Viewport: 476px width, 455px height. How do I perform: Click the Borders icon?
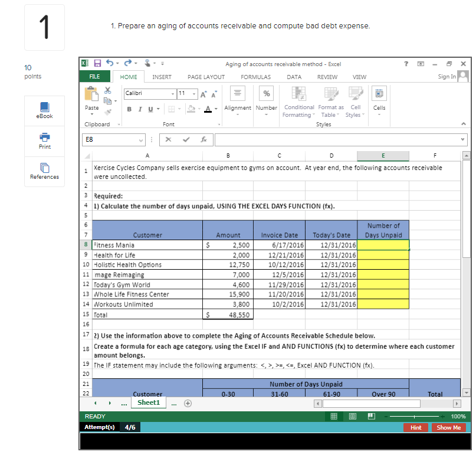(x=172, y=109)
